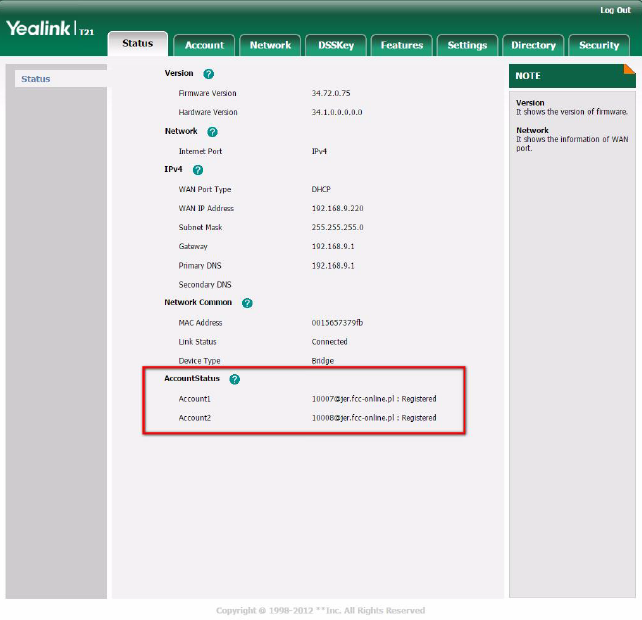Click the IPv4 help question-mark icon
642x620 pixels.
[x=198, y=170]
